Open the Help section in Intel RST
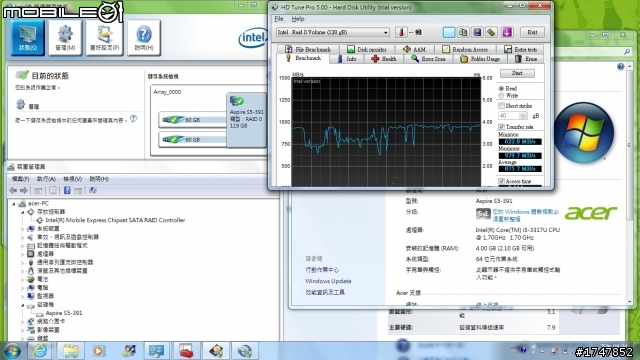This screenshot has width=640, height=360. [x=144, y=38]
